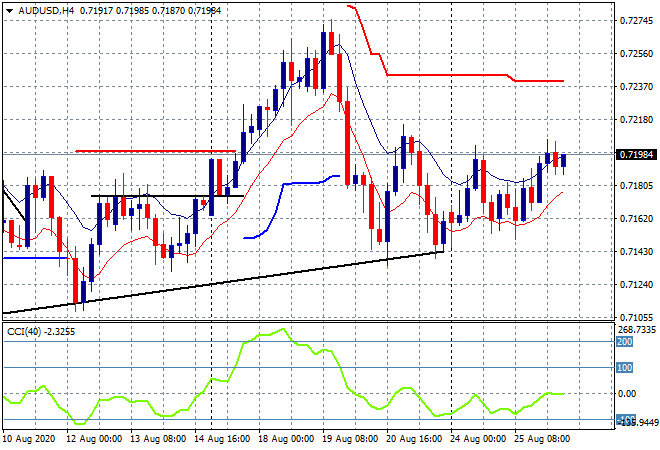
Task: Click the 0.72560 price scale label
Action: pos(636,54)
